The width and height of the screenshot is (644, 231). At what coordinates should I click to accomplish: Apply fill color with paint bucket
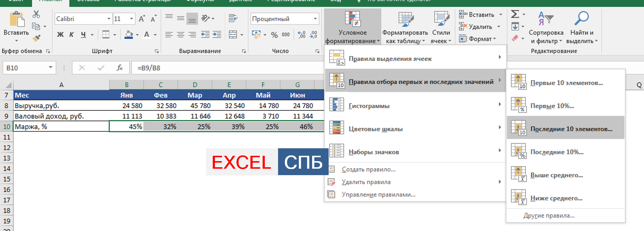click(128, 35)
